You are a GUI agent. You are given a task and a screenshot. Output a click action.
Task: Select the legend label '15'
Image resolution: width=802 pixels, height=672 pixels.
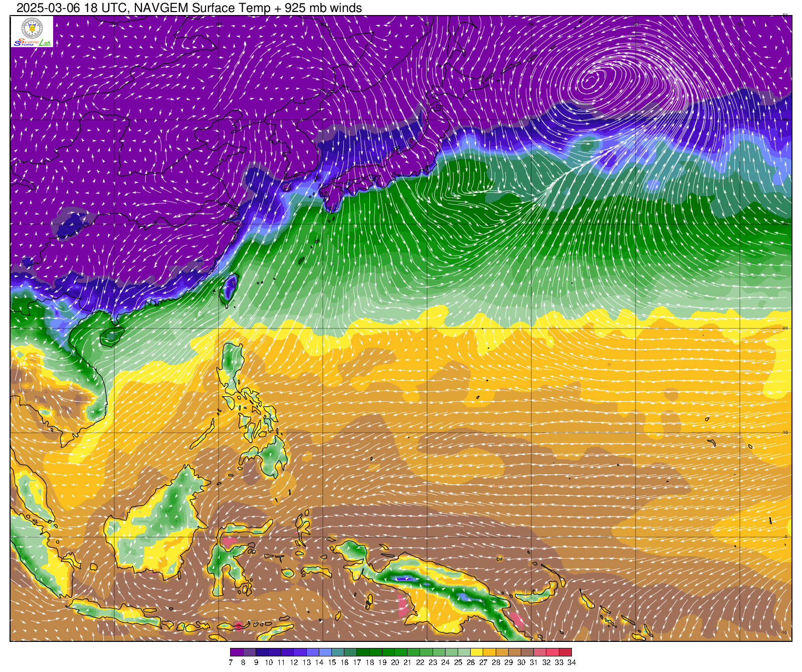pos(332,662)
